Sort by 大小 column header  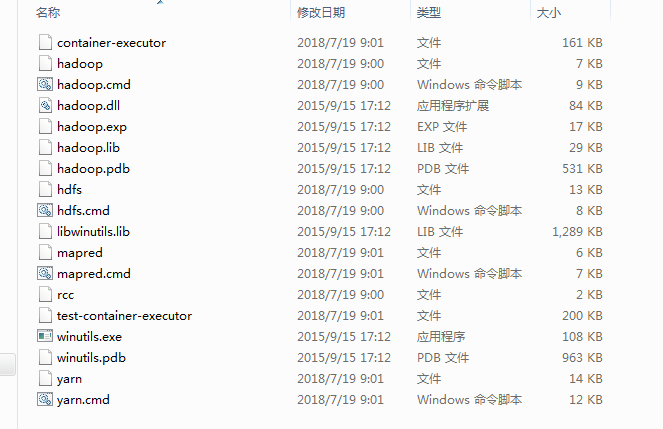[549, 13]
